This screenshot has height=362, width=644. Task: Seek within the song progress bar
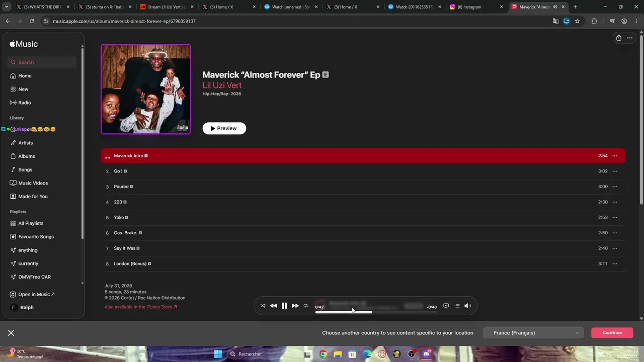376,312
